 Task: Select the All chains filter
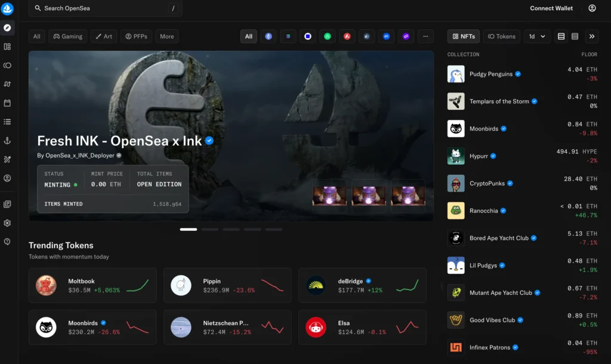[x=249, y=36]
